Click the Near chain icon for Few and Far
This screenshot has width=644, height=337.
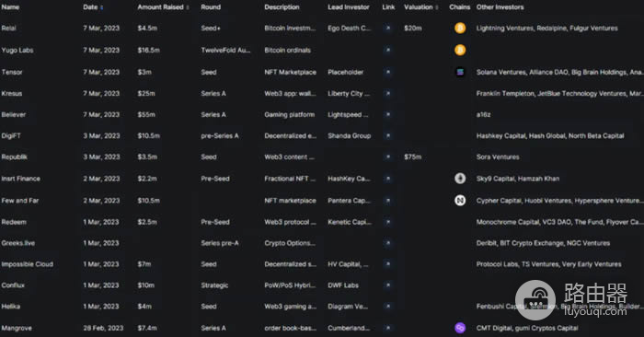click(x=460, y=201)
